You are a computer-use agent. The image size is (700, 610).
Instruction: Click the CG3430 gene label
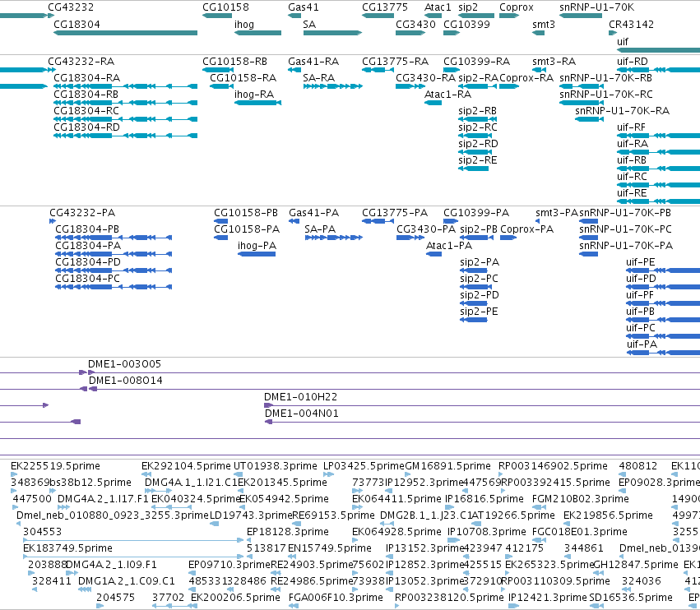415,24
